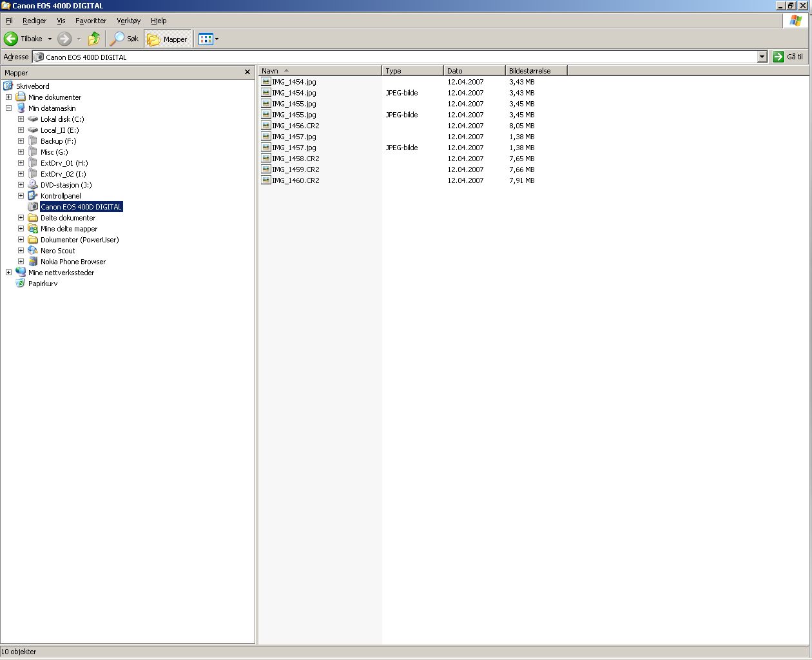812x660 pixels.
Task: Click the IMG_1460.CR2 file icon
Action: pos(266,180)
